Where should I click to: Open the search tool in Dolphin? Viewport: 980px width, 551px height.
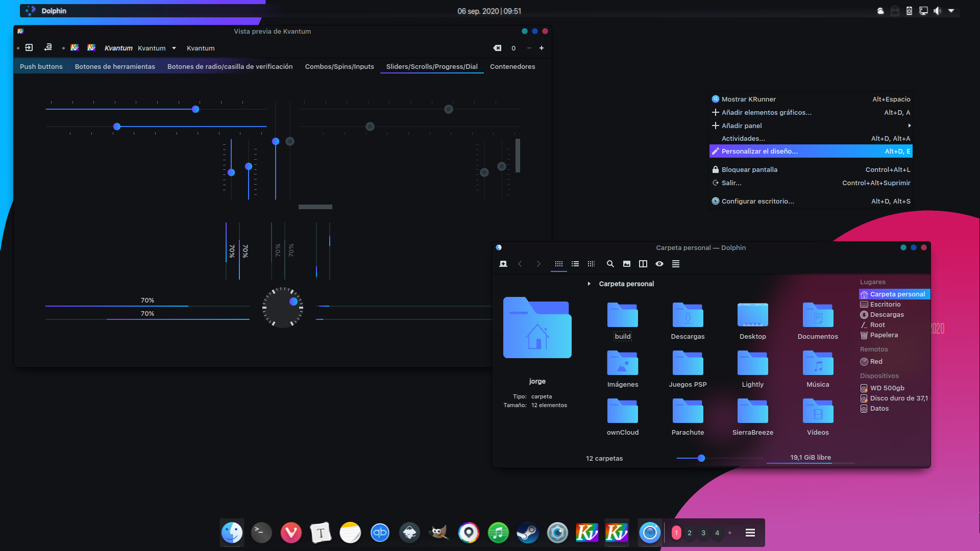610,264
